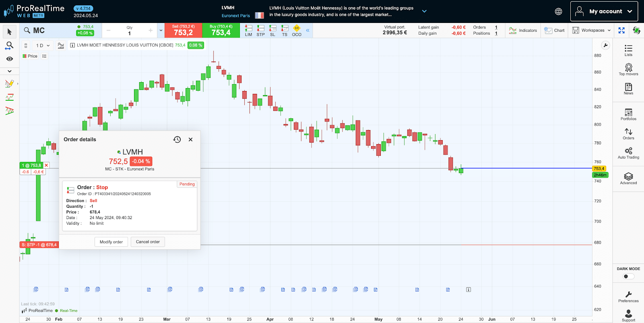Click the chart drag handle icon
644x323 pixels.
tap(26, 46)
